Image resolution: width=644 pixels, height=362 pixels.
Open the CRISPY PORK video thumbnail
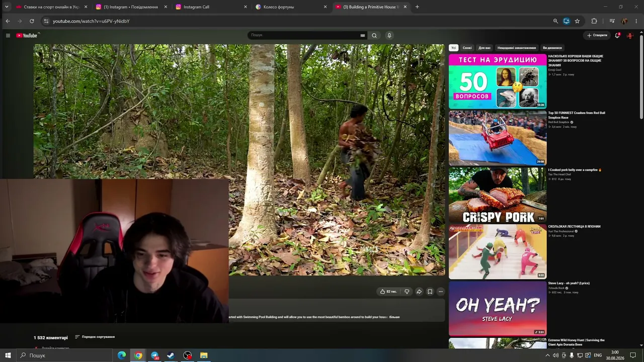click(498, 195)
